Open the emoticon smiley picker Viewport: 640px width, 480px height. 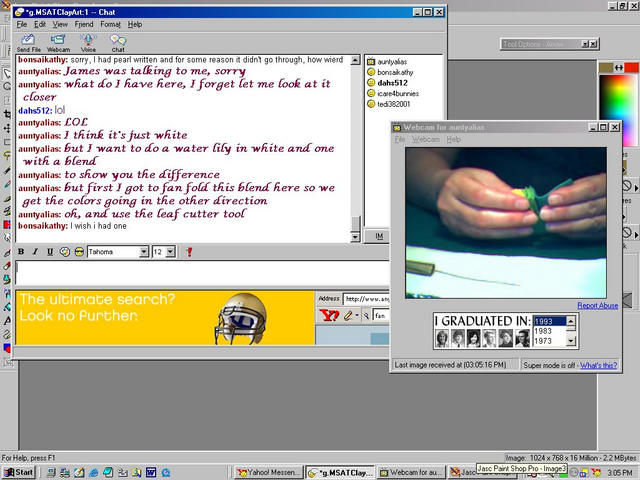point(64,252)
